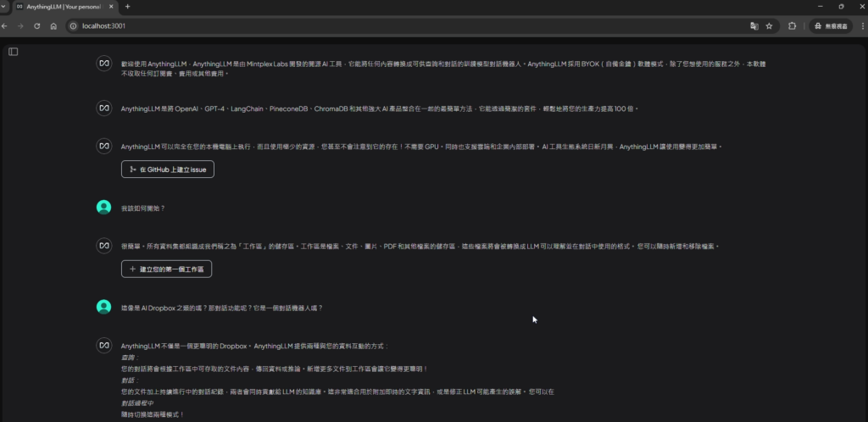The height and width of the screenshot is (422, 868).
Task: Click the AnythingLLM avatar beside 很簡單 message
Action: click(x=103, y=246)
